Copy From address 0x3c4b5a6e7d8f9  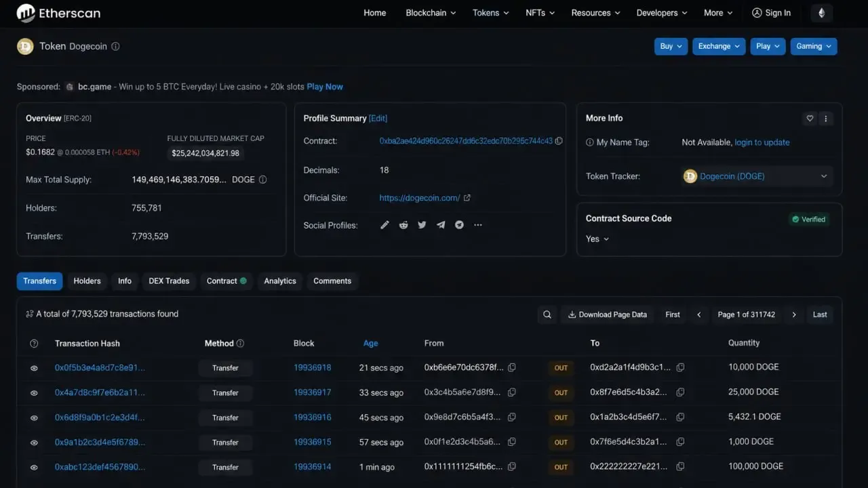(x=512, y=392)
